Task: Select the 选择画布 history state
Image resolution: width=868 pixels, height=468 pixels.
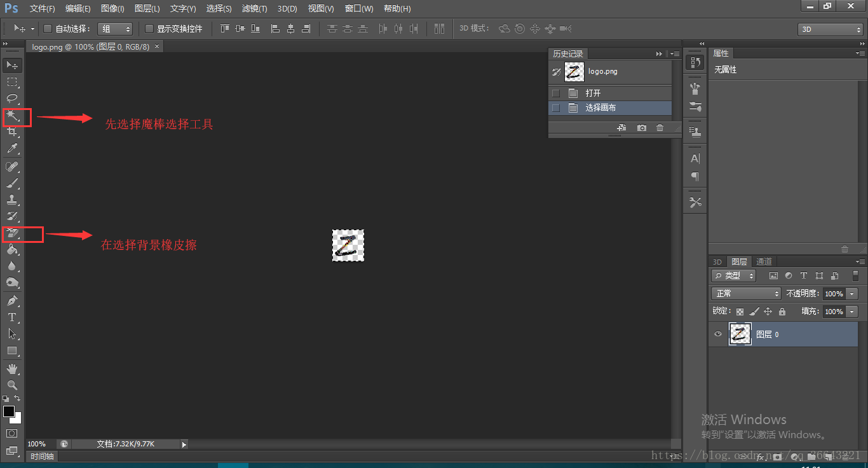Action: point(610,108)
